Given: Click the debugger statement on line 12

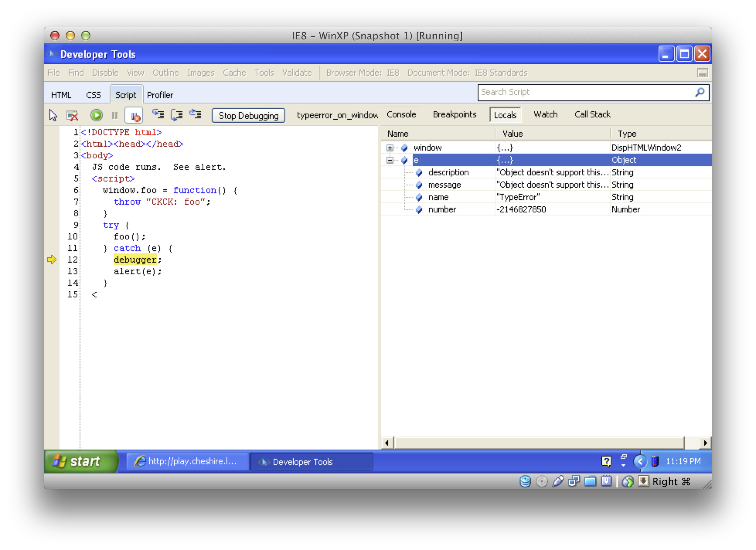Looking at the screenshot, I should [135, 260].
